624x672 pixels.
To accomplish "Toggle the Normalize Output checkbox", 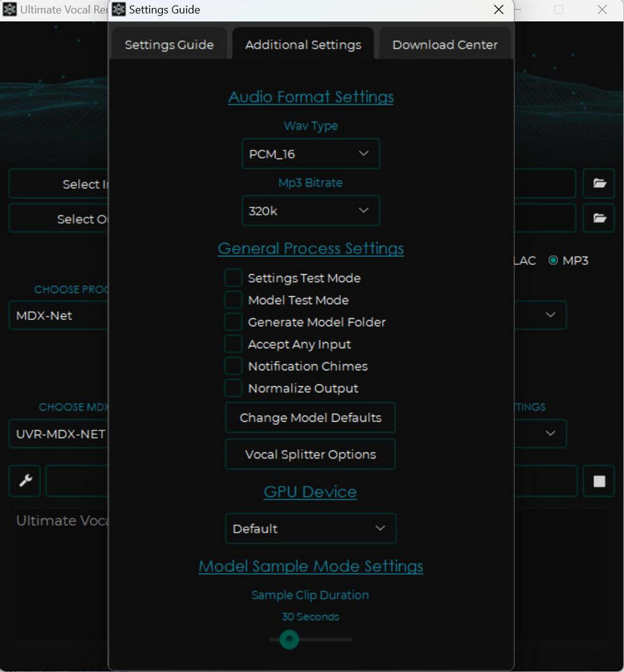I will pos(233,389).
